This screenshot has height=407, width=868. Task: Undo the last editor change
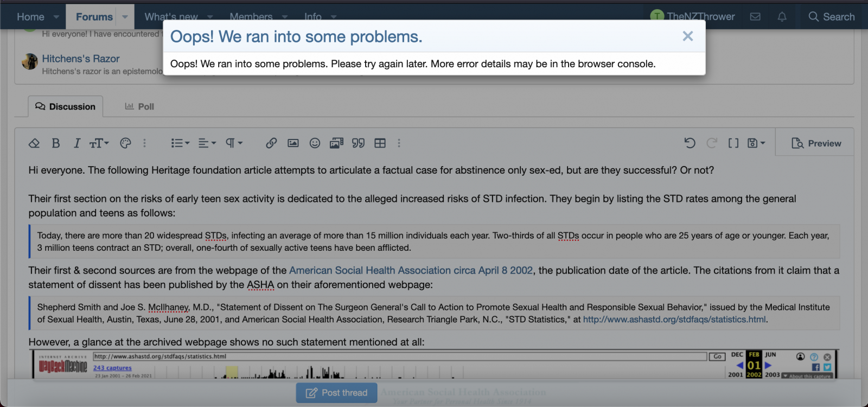click(x=690, y=143)
